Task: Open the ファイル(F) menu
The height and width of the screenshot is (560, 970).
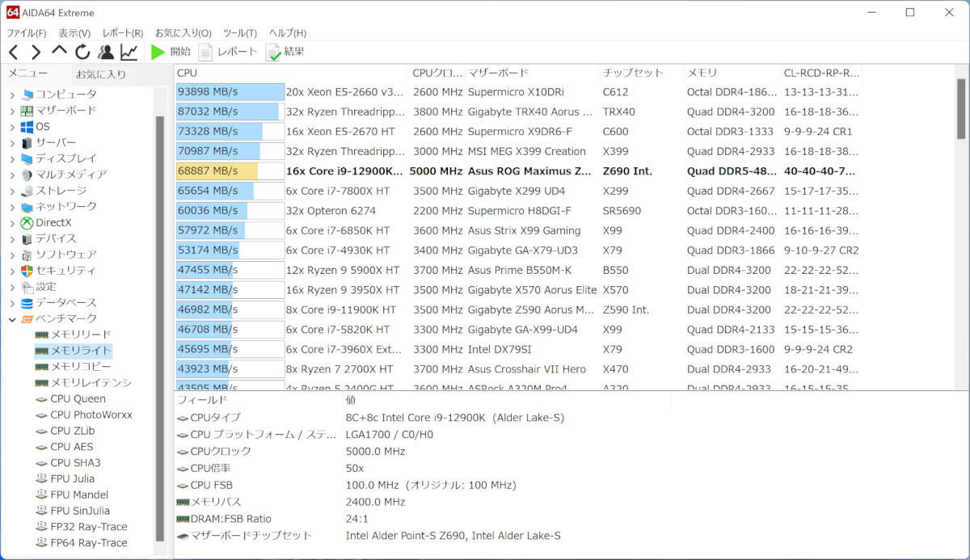Action: click(27, 33)
